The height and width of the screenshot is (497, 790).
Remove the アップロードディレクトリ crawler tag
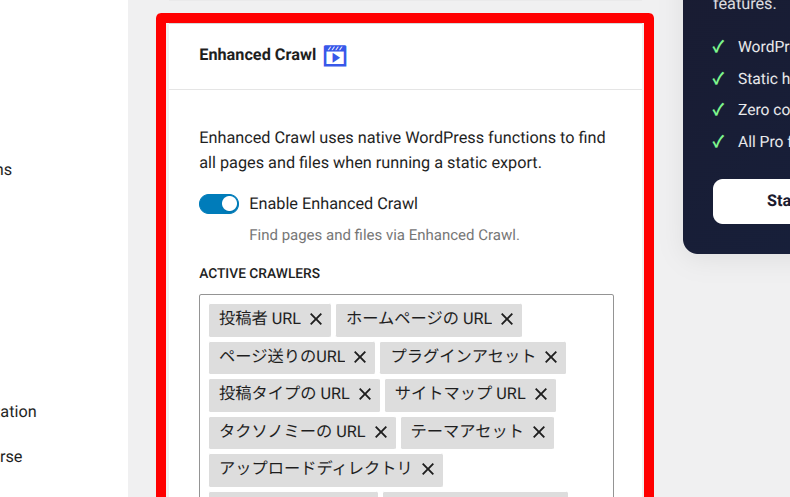428,469
